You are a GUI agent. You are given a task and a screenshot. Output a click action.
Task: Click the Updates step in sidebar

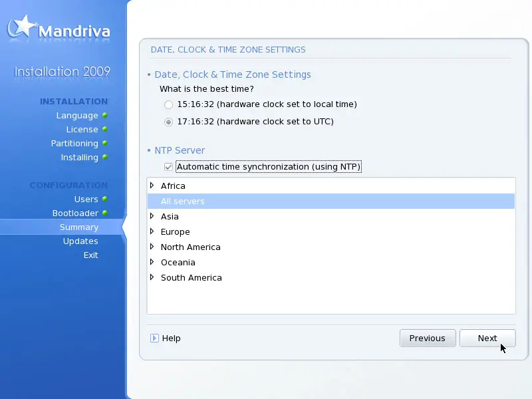[80, 241]
